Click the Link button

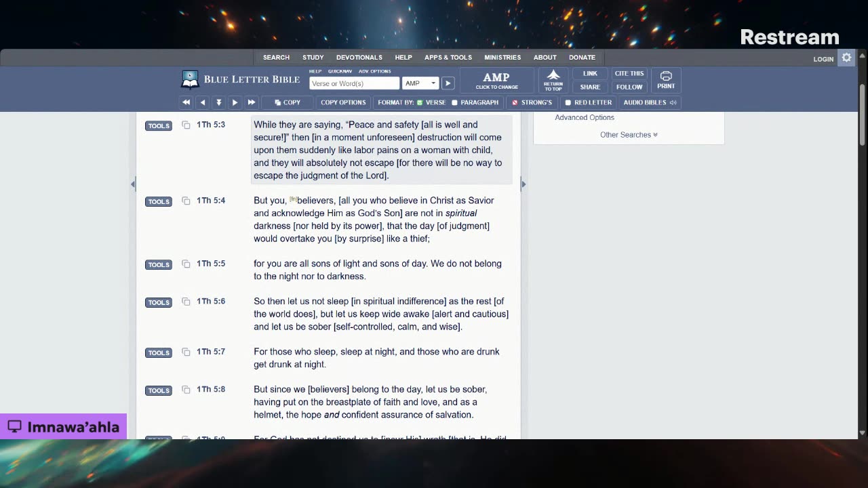pos(590,73)
